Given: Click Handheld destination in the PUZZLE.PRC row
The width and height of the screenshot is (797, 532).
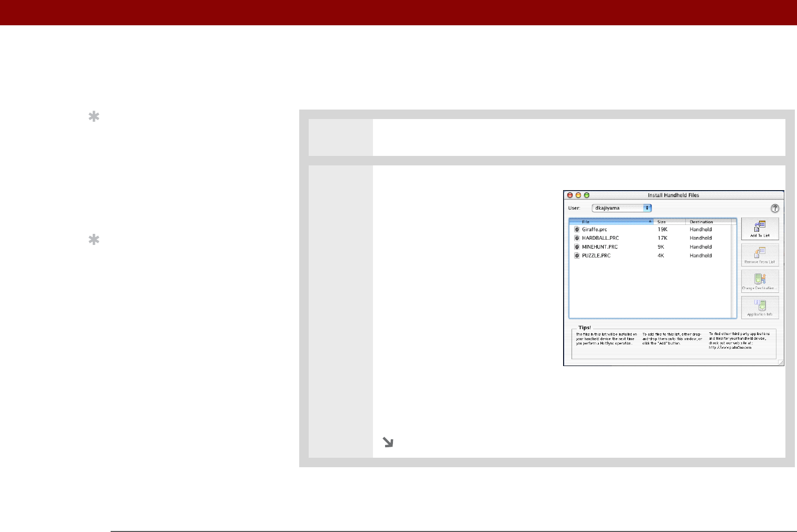Looking at the screenshot, I should 701,255.
